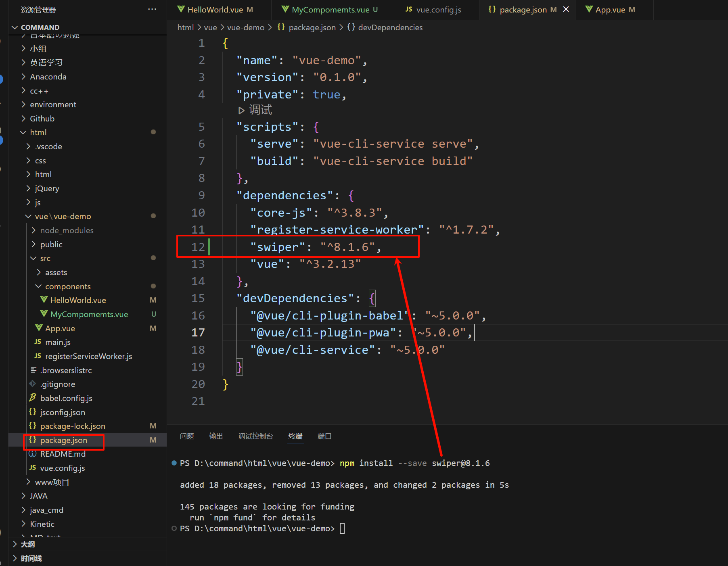Click the braces icon beside jsconfig.json
Image resolution: width=728 pixels, height=566 pixels.
(x=33, y=412)
